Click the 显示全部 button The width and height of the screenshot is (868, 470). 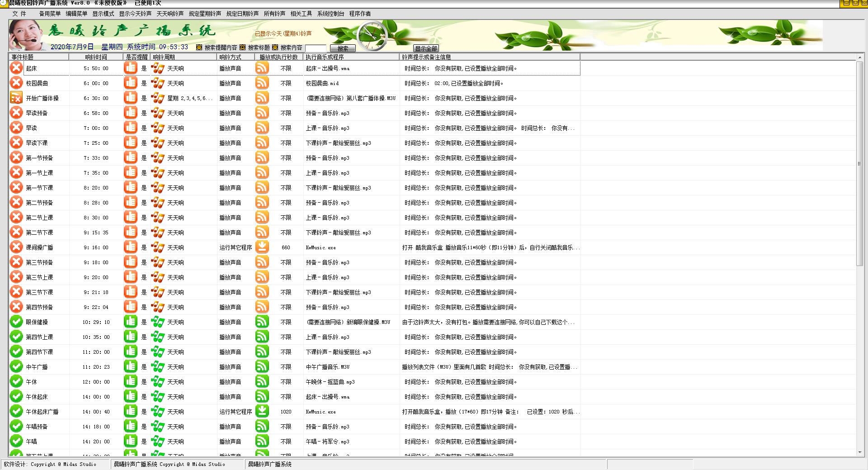[x=426, y=48]
